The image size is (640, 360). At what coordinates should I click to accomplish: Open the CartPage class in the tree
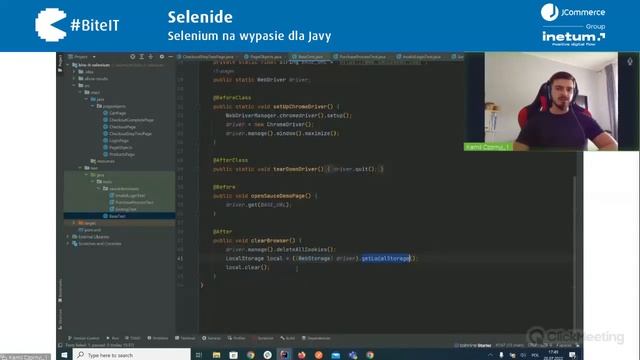(115, 113)
